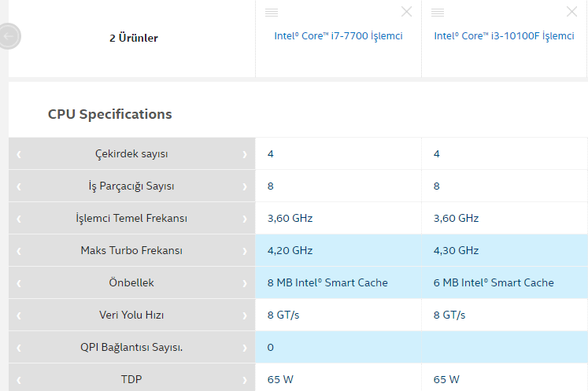Remove Intel Core i7-7700 from comparison
The height and width of the screenshot is (391, 588).
click(406, 12)
